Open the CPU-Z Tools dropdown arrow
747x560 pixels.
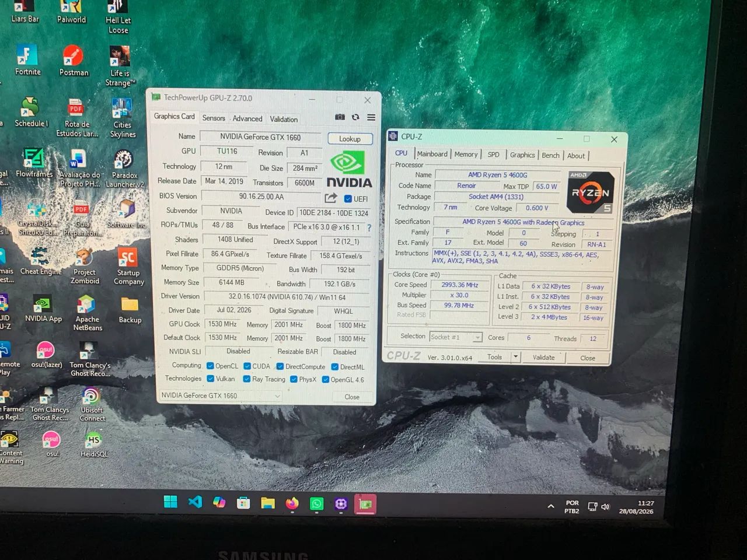515,356
